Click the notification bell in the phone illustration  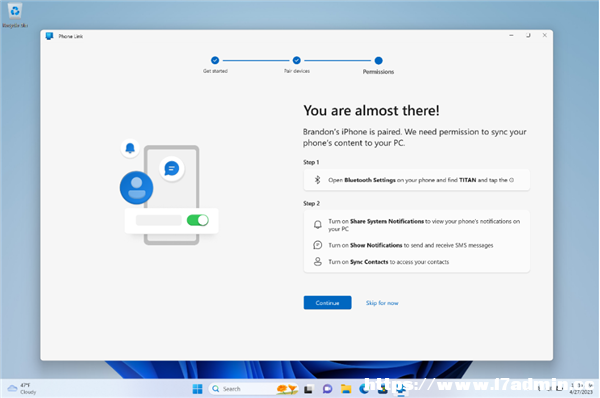130,148
